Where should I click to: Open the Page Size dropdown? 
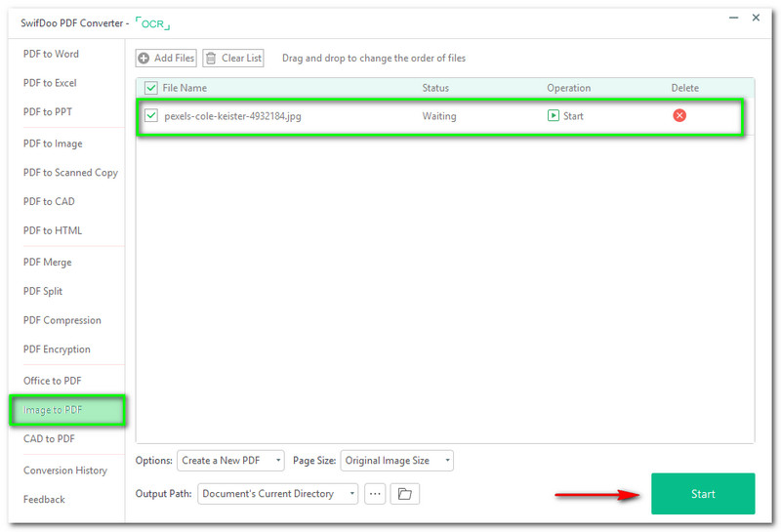(x=397, y=461)
